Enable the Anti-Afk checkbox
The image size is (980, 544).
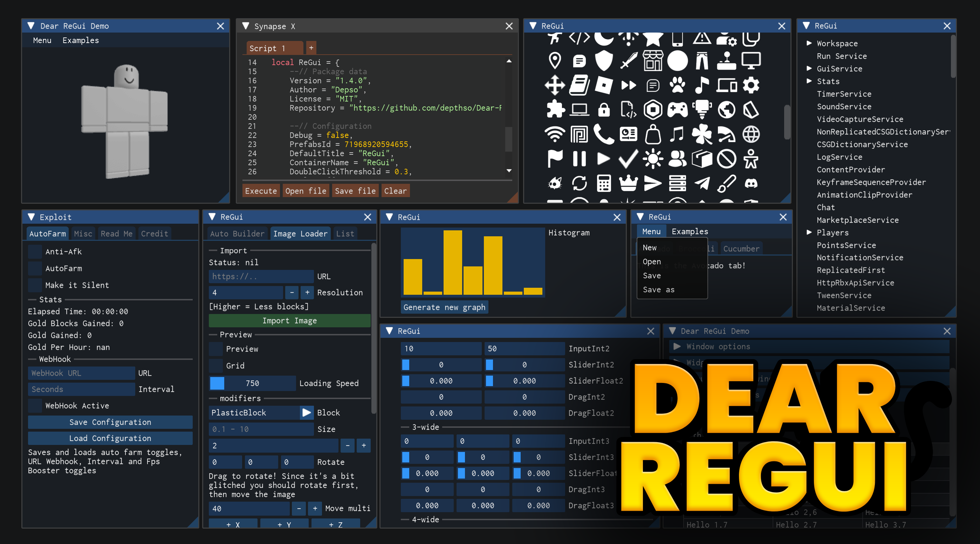35,252
